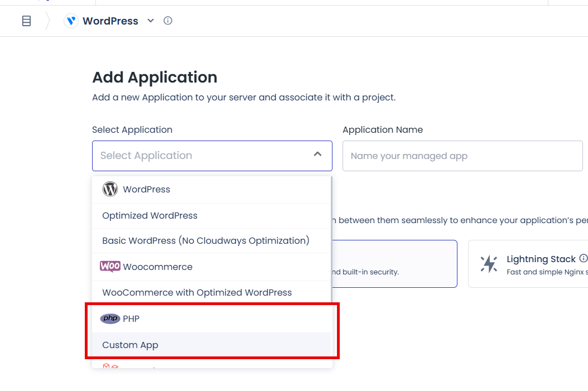Click the WordPress logo icon in list
The image size is (588, 391).
click(110, 189)
